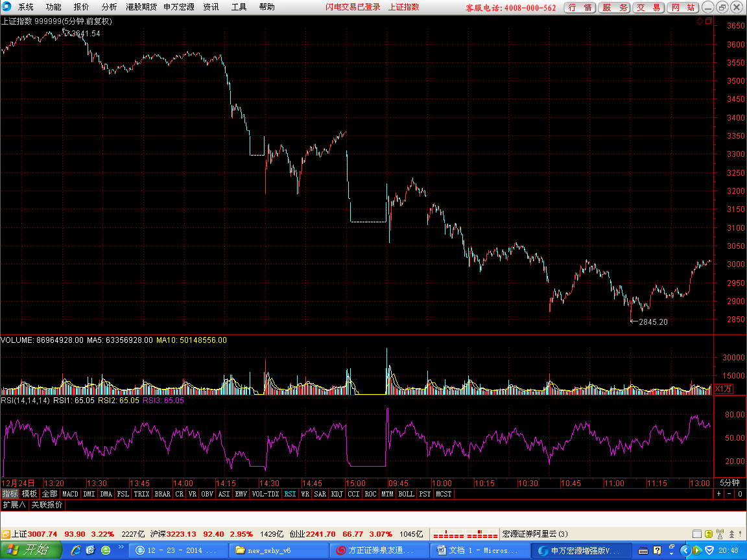Expand the 扩展∧ panel
Viewport: 747px width, 560px height.
coord(14,505)
